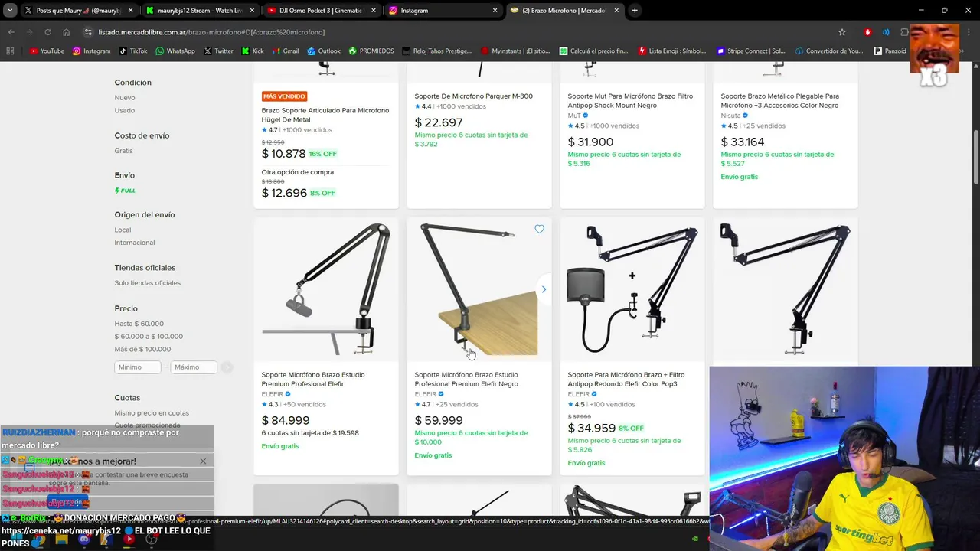Image resolution: width=980 pixels, height=551 pixels.
Task: Click the favorite heart on Elefir Negro product
Action: (539, 230)
